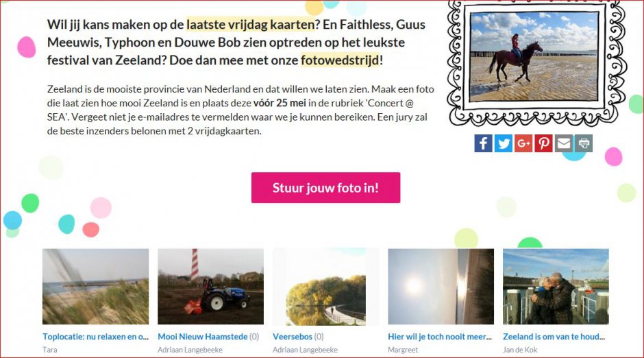Open link Toplocatie: nu relaxen en o...

pyautogui.click(x=96, y=337)
